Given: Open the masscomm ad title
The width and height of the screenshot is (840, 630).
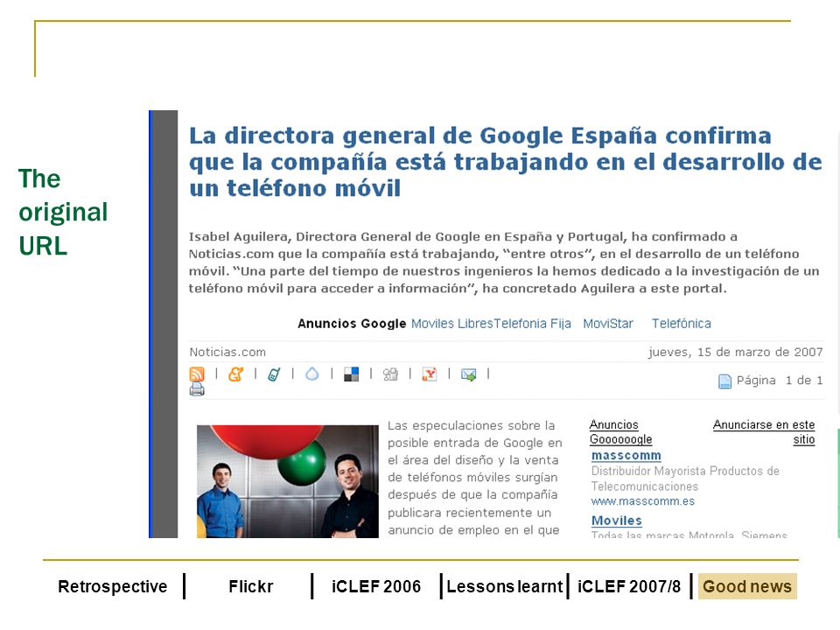Looking at the screenshot, I should click(626, 455).
